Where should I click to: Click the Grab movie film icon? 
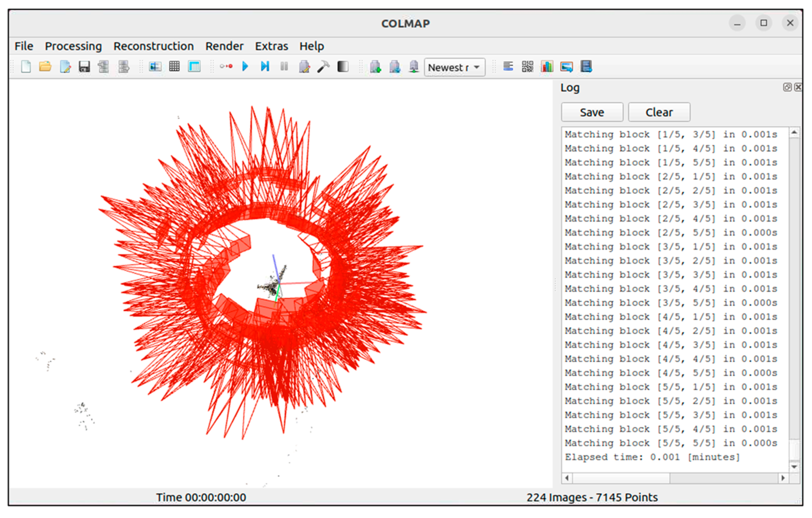point(586,66)
